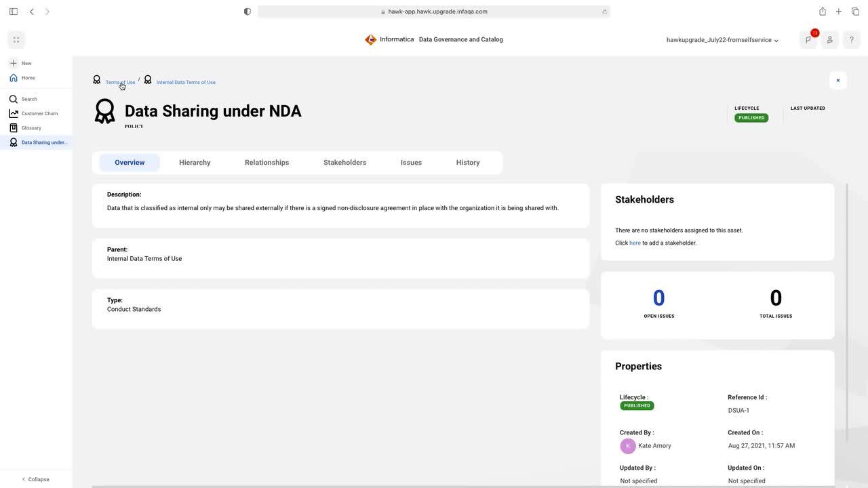This screenshot has height=488, width=868.
Task: Click the browser address bar
Action: pos(434,12)
